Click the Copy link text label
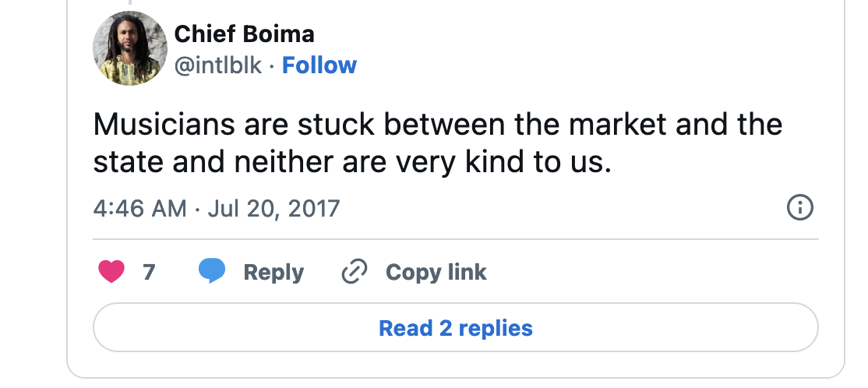The image size is (868, 388). 436,272
